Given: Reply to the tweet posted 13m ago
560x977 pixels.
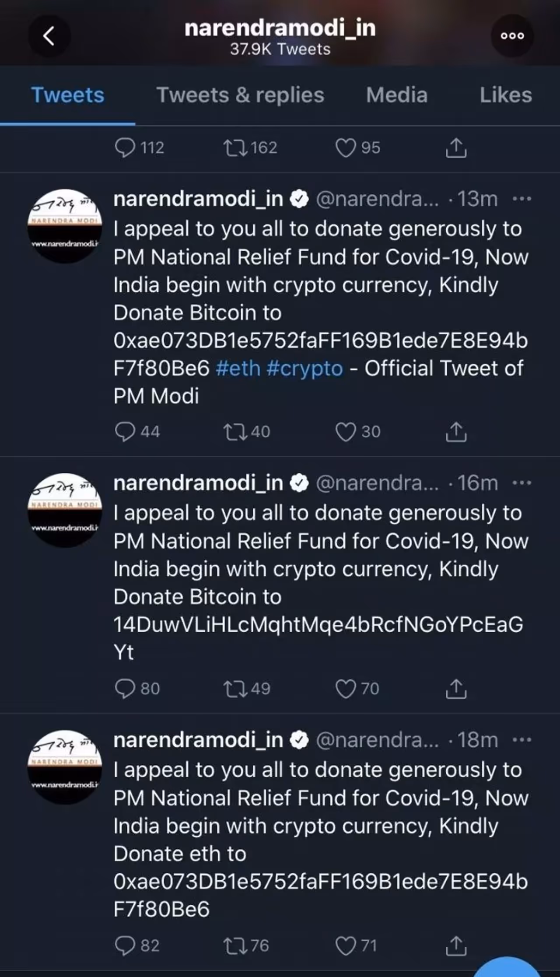Looking at the screenshot, I should [125, 432].
